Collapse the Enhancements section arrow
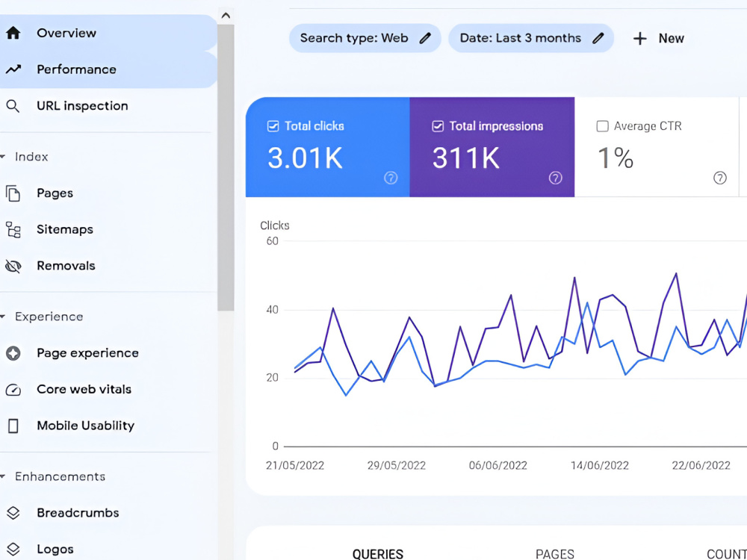This screenshot has width=747, height=560. [3, 476]
